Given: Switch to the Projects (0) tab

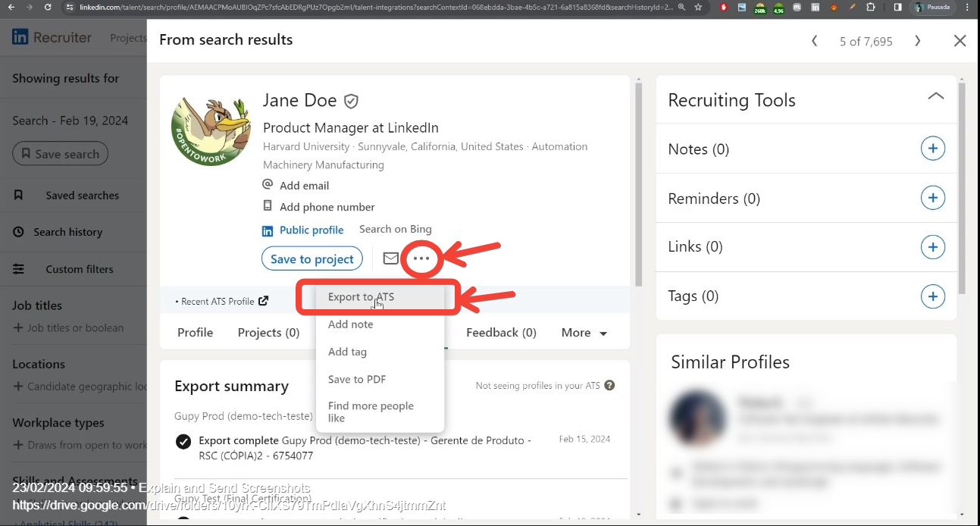Looking at the screenshot, I should 268,332.
